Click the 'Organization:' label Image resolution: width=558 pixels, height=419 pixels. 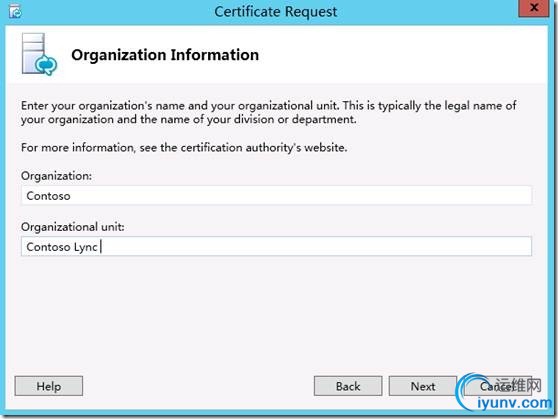(56, 176)
